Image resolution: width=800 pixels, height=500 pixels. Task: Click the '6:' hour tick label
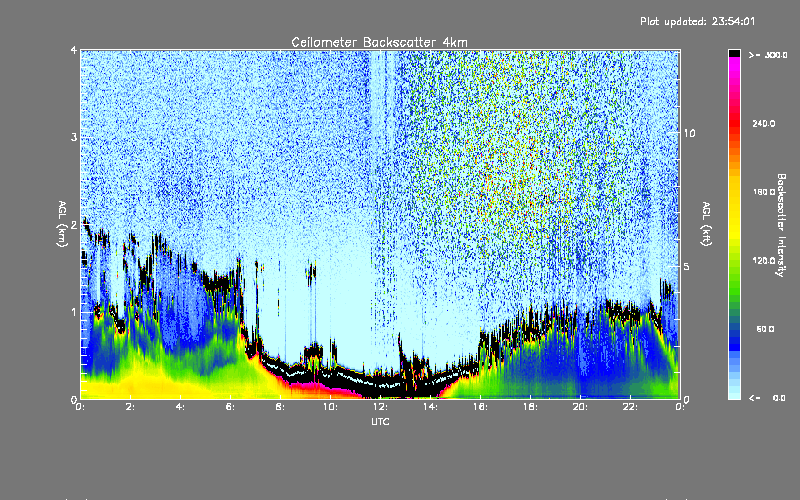pyautogui.click(x=231, y=407)
